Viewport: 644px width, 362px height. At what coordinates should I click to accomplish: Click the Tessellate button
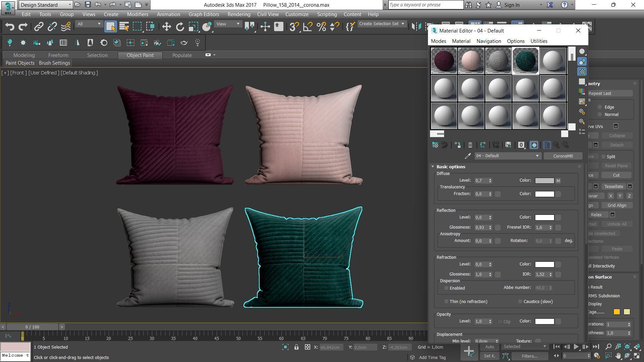[613, 187]
